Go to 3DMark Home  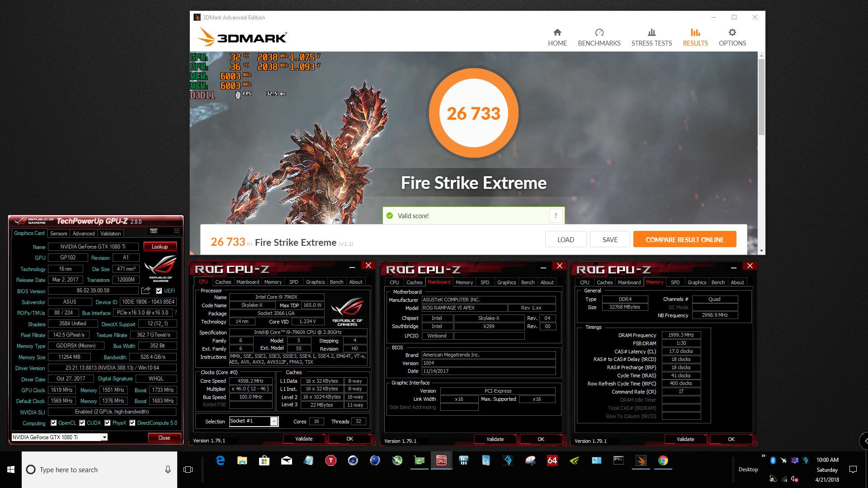[557, 38]
